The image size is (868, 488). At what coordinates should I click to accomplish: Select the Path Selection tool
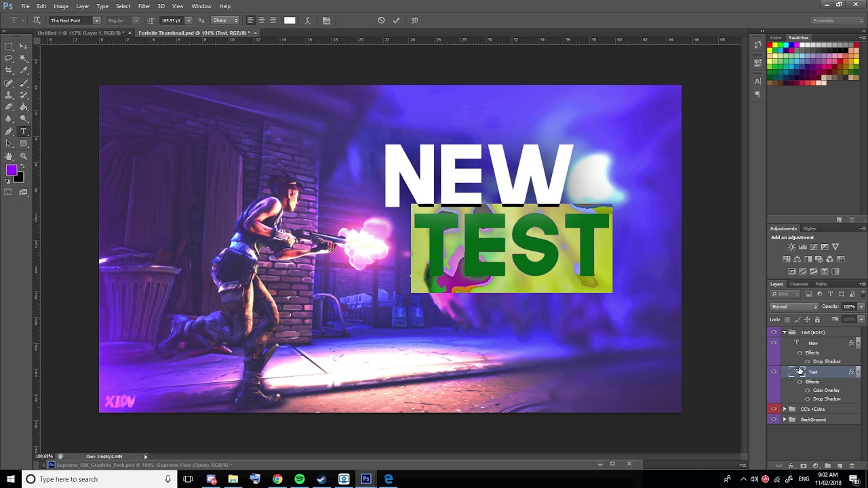coord(9,144)
